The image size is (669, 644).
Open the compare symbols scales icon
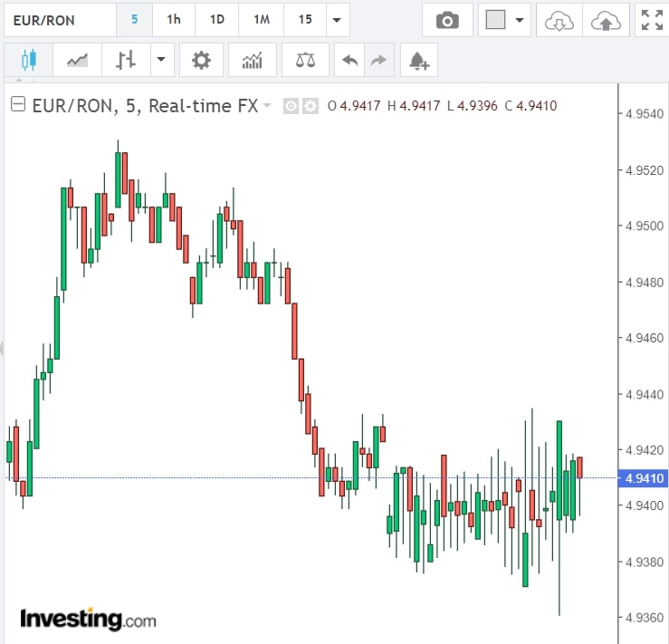point(305,61)
